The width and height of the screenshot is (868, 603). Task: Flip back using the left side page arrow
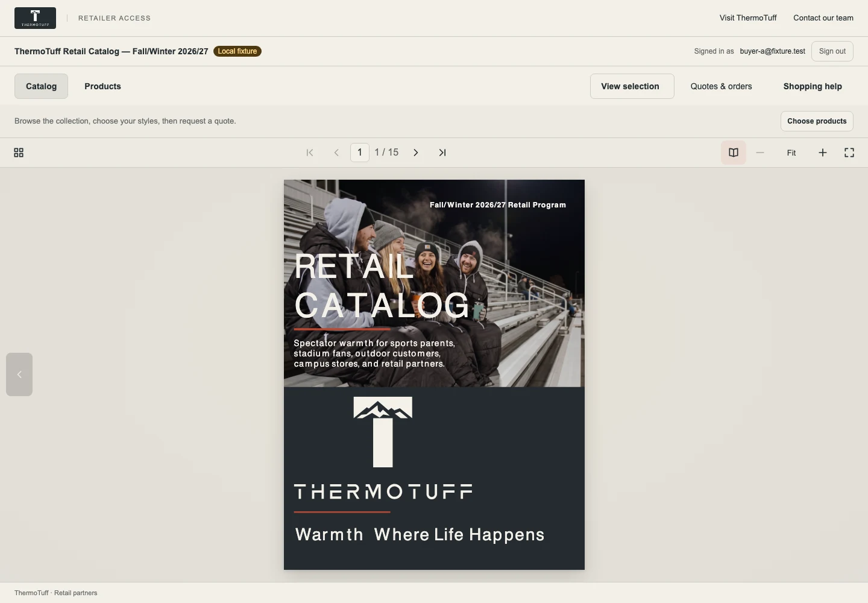point(19,374)
